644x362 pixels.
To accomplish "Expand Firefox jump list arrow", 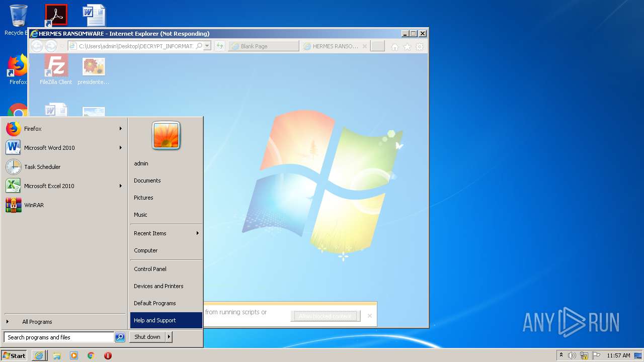I will point(121,129).
